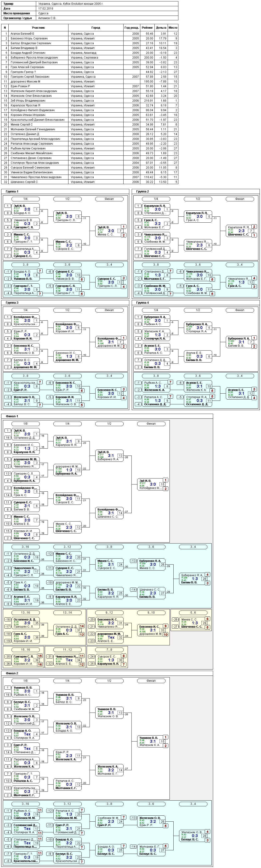
Task: Click the '1/8' stage label in Финал-1
Action: pyautogui.click(x=26, y=423)
